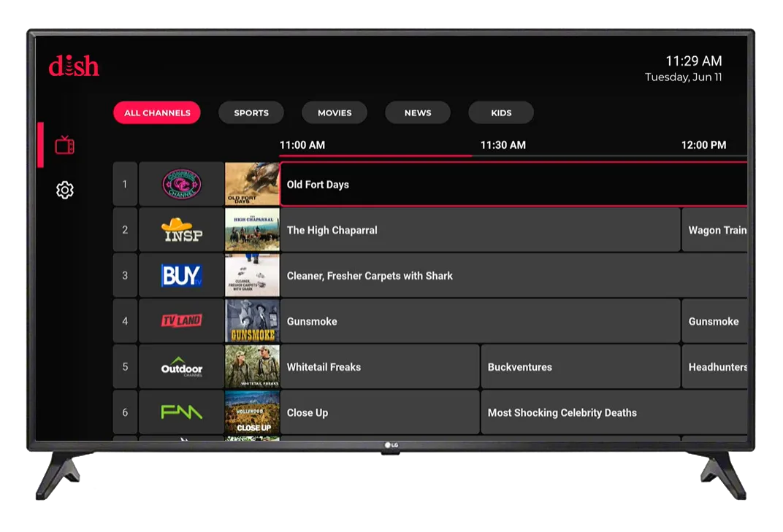Image resolution: width=783 pixels, height=532 pixels.
Task: Switch to the News filter
Action: coord(418,113)
